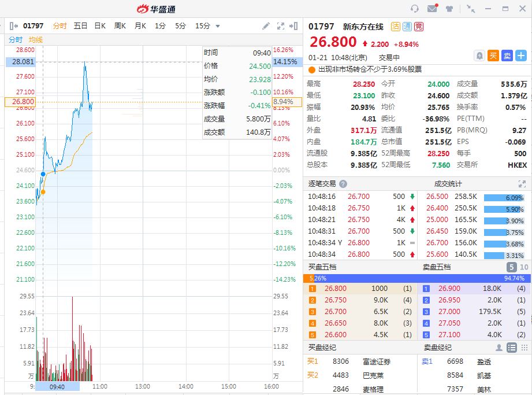Click the compact mode arrows icon
The image size is (532, 395).
471,9
